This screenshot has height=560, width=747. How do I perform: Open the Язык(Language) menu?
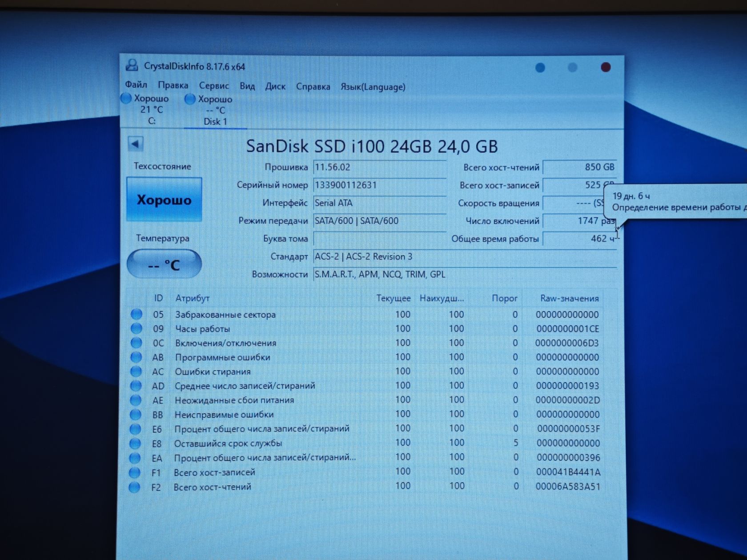373,87
